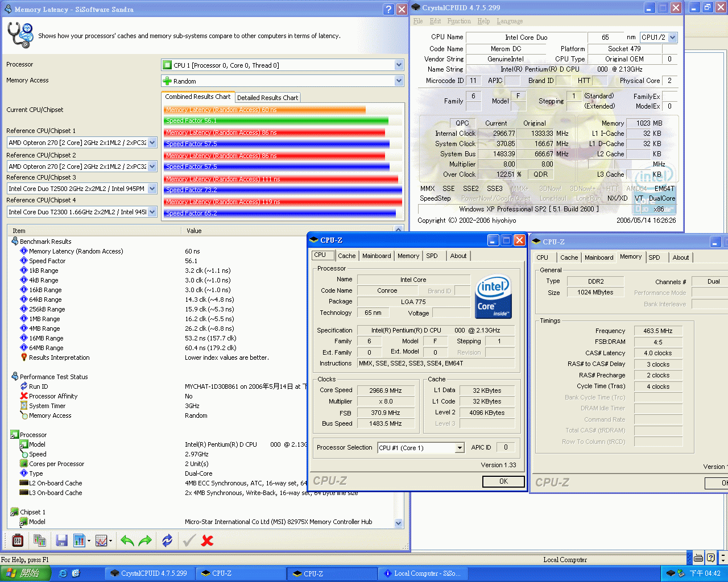The width and height of the screenshot is (728, 582).
Task: Click the grey checkmark OK icon
Action: point(189,541)
